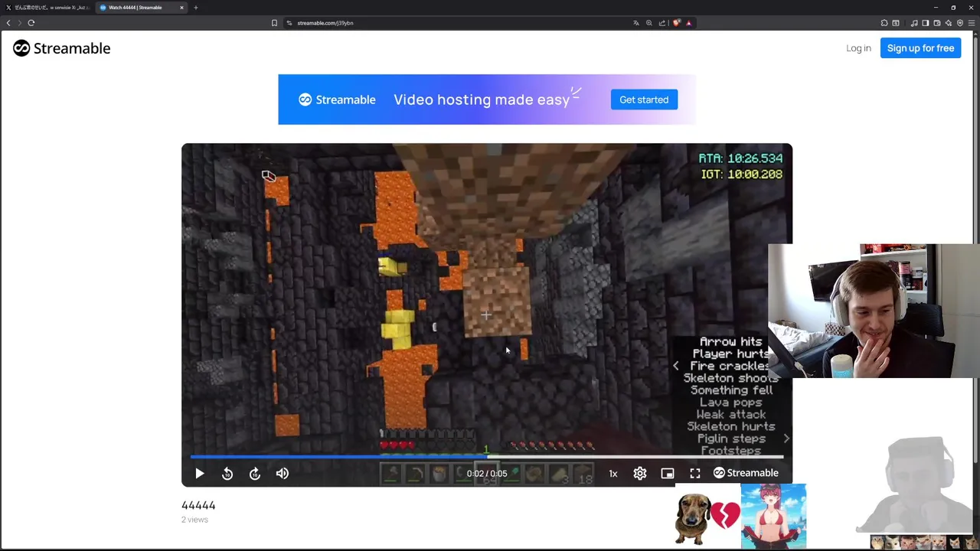The height and width of the screenshot is (551, 980).
Task: Click the dachshund dog image
Action: (x=694, y=519)
